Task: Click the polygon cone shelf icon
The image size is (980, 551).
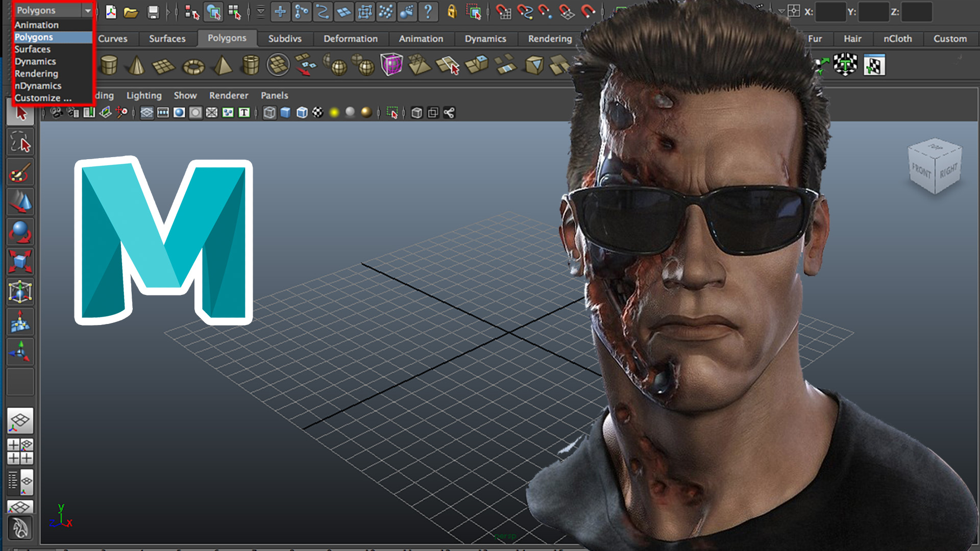Action: [x=136, y=65]
